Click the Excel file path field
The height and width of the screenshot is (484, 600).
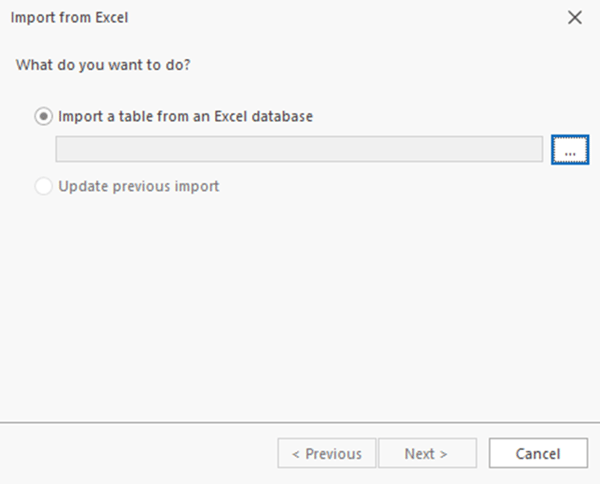coord(300,149)
